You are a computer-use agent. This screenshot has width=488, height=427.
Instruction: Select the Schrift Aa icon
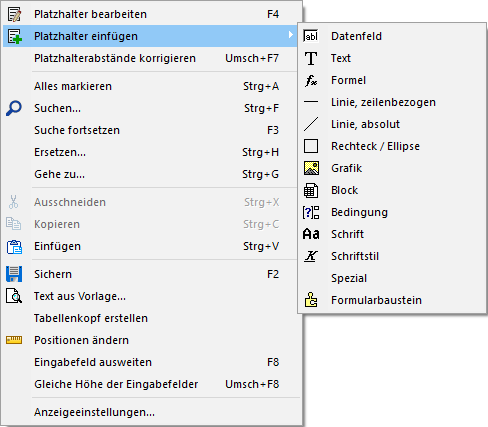311,234
